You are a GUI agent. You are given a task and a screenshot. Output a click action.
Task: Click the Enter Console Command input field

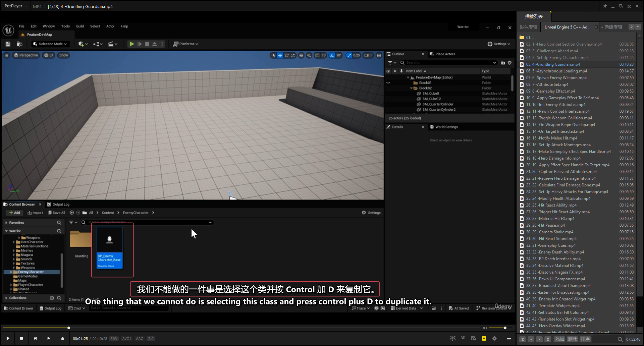pos(129,308)
